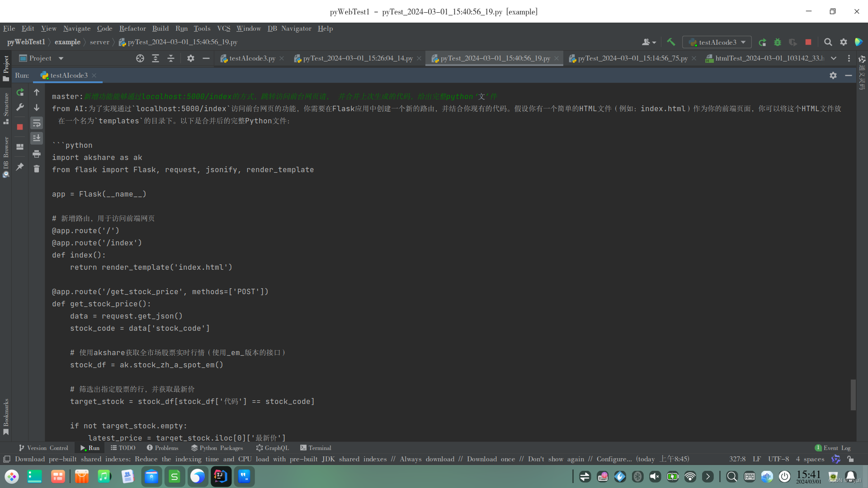The width and height of the screenshot is (868, 488).
Task: Collapse all in Project toolbar
Action: pyautogui.click(x=171, y=58)
